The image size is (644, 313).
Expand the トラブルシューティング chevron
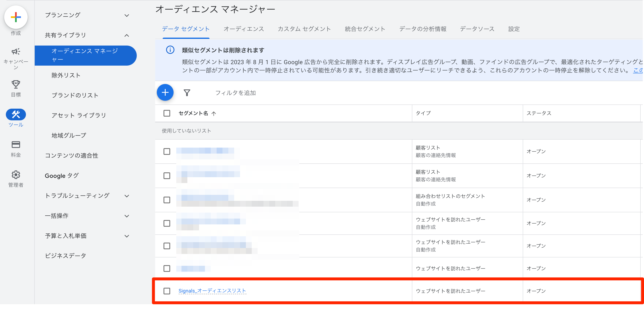127,196
